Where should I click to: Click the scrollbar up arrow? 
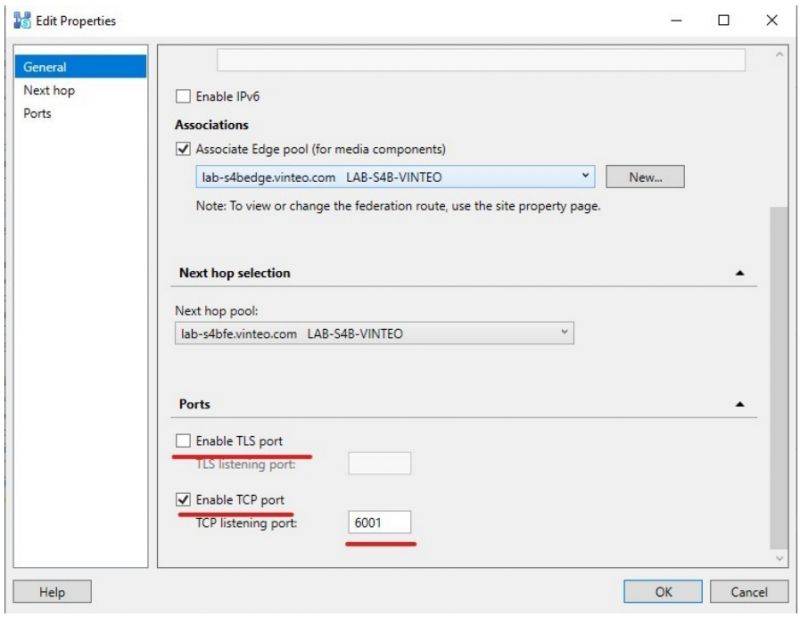pyautogui.click(x=779, y=54)
